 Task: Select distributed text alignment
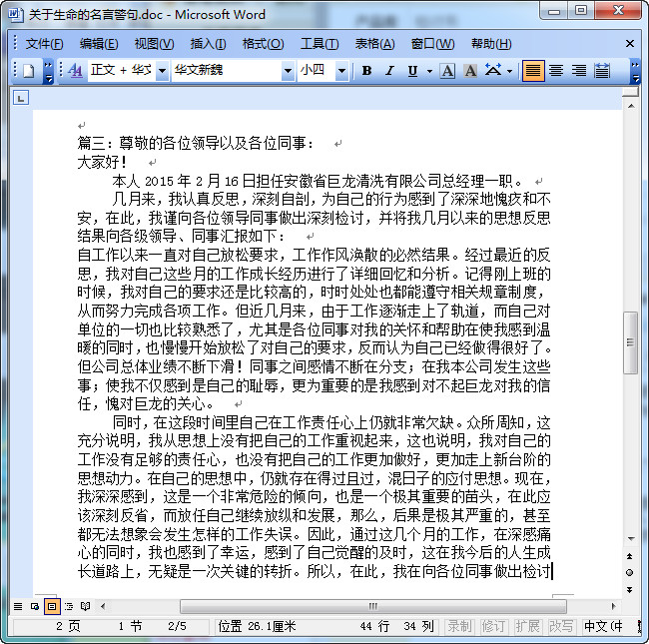pyautogui.click(x=602, y=71)
